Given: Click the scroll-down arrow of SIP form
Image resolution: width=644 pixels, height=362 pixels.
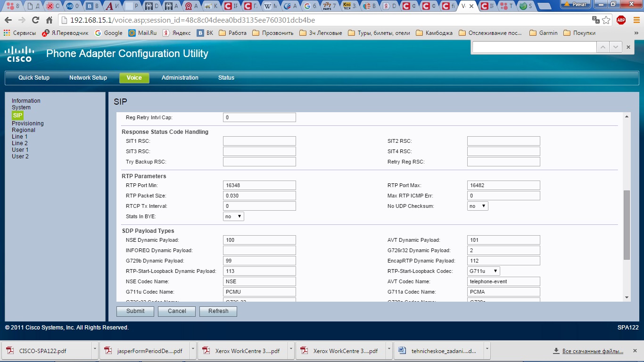Looking at the screenshot, I should (627, 297).
